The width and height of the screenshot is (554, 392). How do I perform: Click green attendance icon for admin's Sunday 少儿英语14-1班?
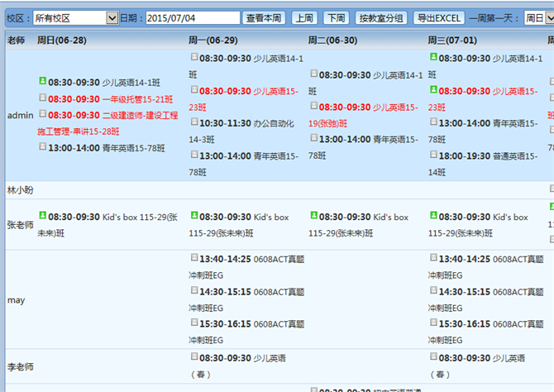click(x=43, y=81)
